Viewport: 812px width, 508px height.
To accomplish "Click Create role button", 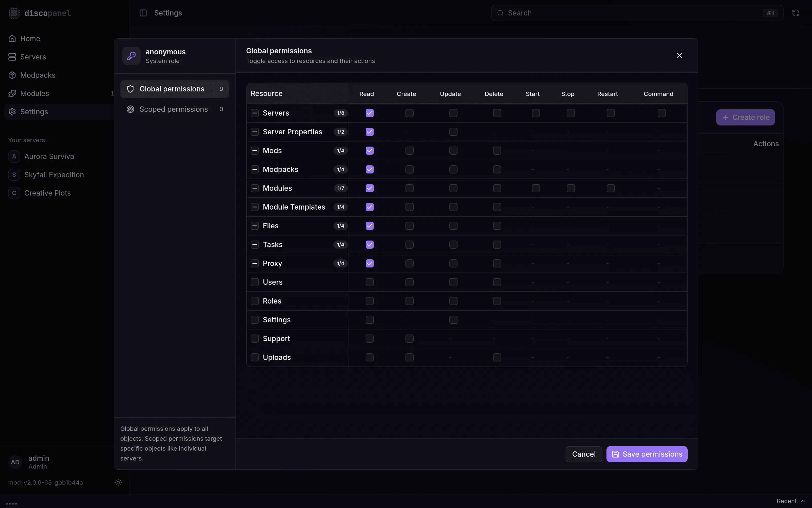I will pyautogui.click(x=746, y=118).
